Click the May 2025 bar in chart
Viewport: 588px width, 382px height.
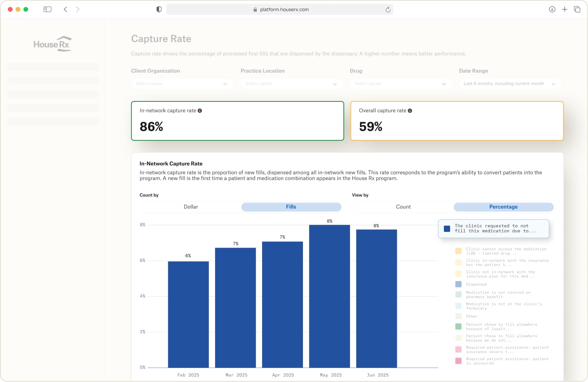(x=329, y=296)
